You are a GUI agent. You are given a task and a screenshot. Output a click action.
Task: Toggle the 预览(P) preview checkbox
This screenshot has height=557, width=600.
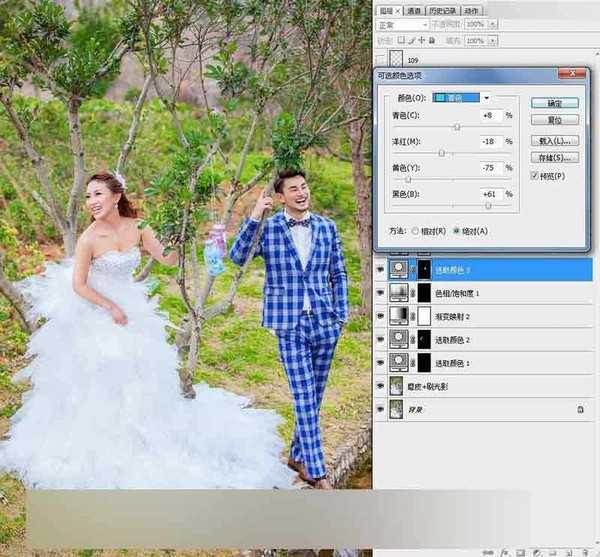535,176
